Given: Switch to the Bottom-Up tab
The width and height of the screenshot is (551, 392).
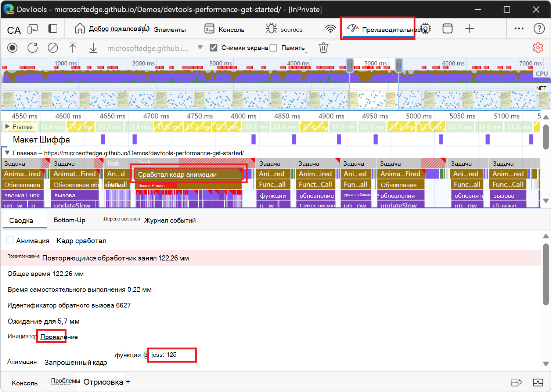Looking at the screenshot, I should (69, 220).
